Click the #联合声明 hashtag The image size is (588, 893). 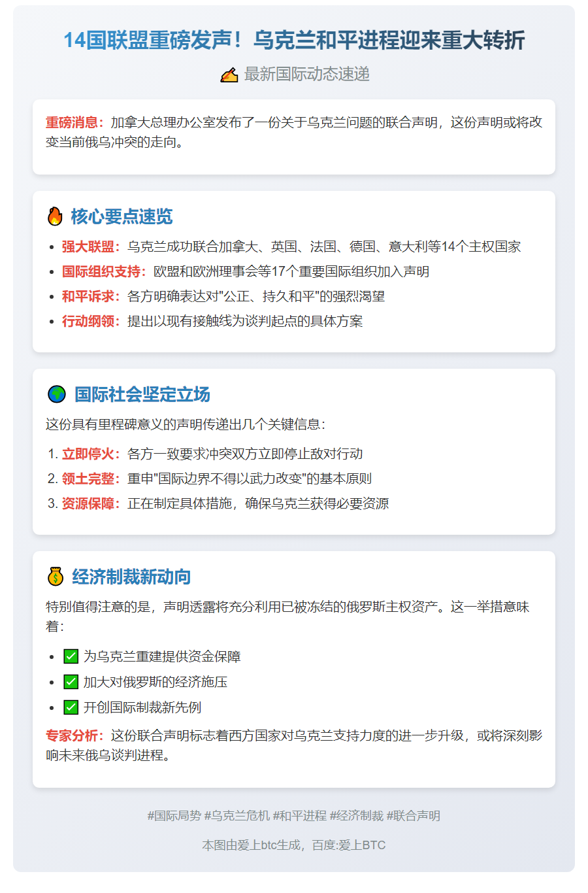413,816
